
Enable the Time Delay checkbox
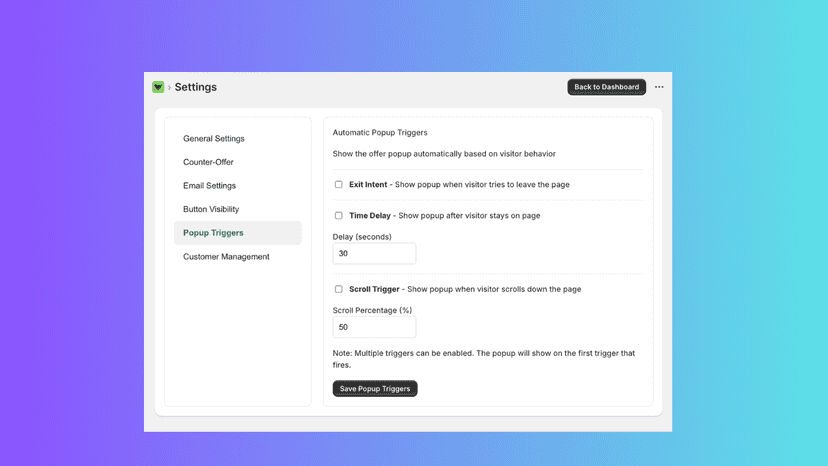[338, 216]
